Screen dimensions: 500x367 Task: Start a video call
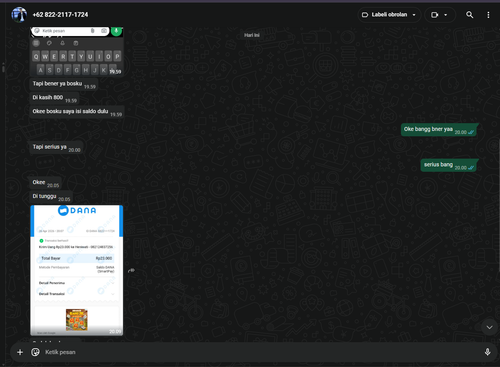click(x=435, y=15)
